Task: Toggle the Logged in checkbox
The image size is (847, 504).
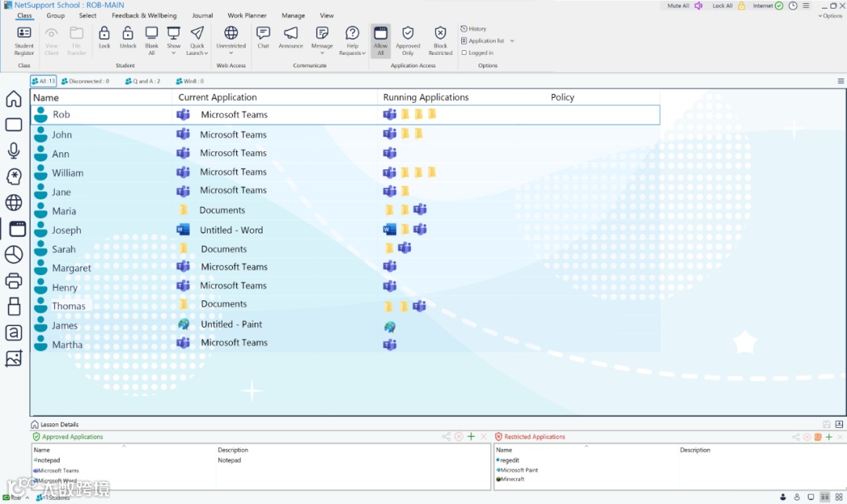Action: pyautogui.click(x=464, y=53)
